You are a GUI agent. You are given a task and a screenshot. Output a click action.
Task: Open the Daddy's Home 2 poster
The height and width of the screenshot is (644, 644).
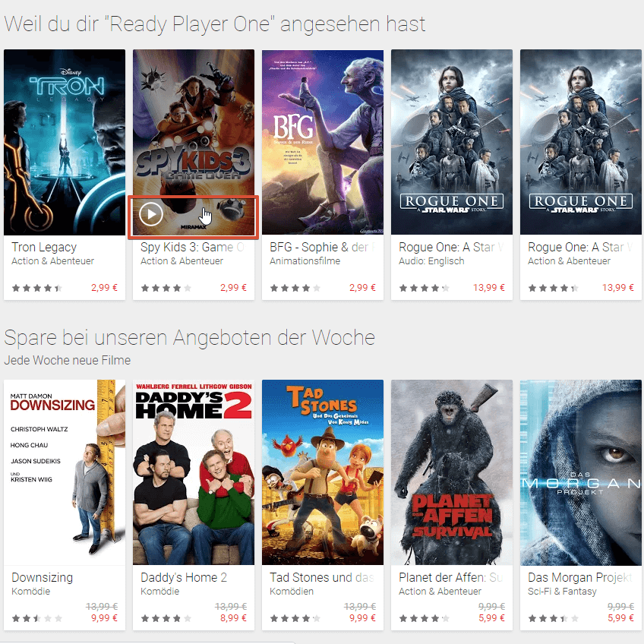click(x=194, y=472)
